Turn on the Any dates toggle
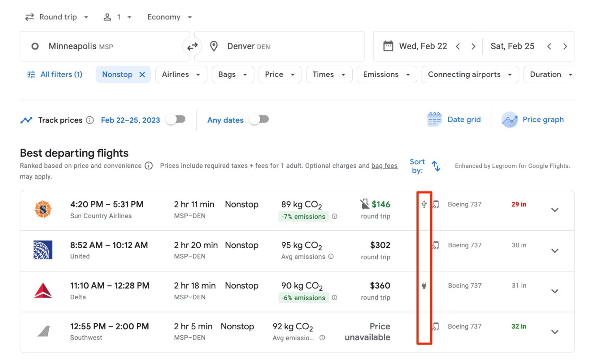Viewport: 591px width, 364px height. pos(259,120)
